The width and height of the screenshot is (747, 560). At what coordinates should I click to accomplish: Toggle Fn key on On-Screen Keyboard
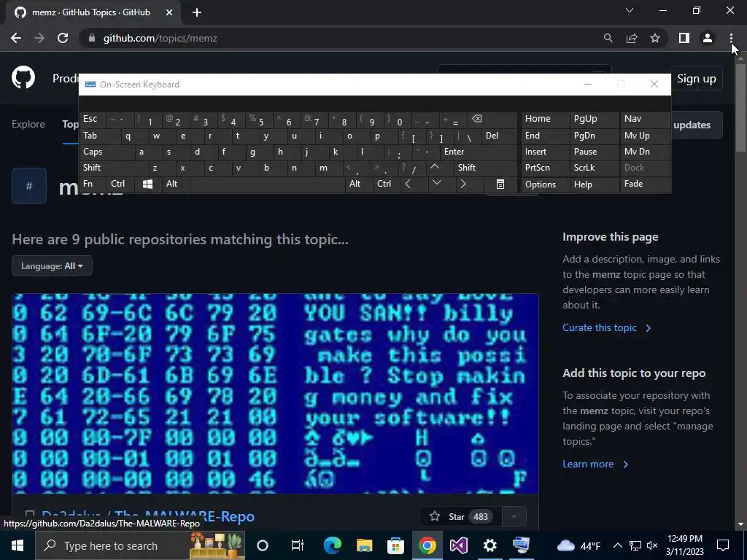click(93, 184)
